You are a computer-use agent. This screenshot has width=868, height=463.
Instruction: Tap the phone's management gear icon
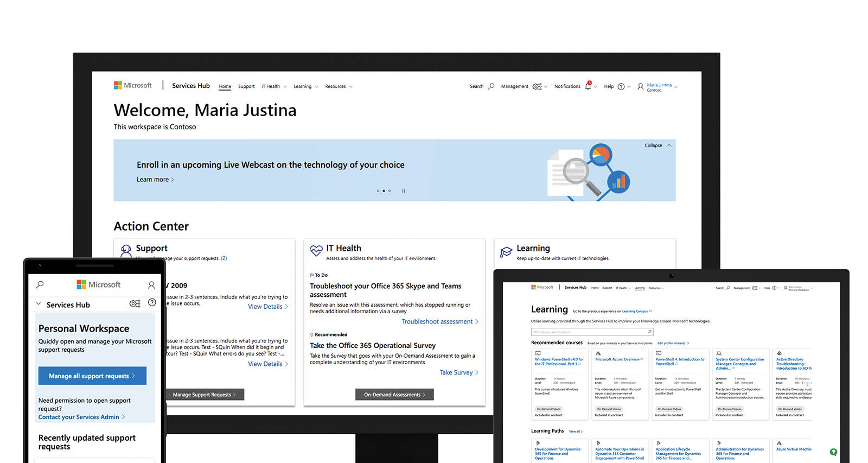(135, 303)
